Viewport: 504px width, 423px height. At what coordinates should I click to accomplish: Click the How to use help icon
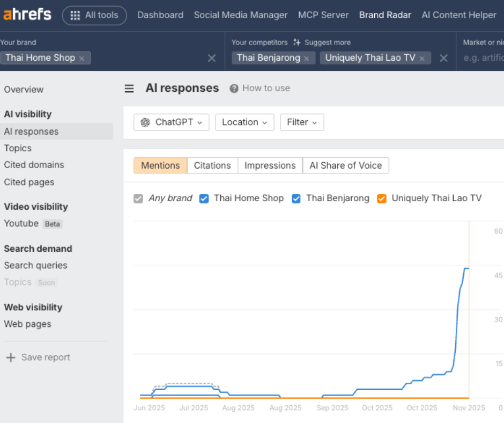coord(234,89)
